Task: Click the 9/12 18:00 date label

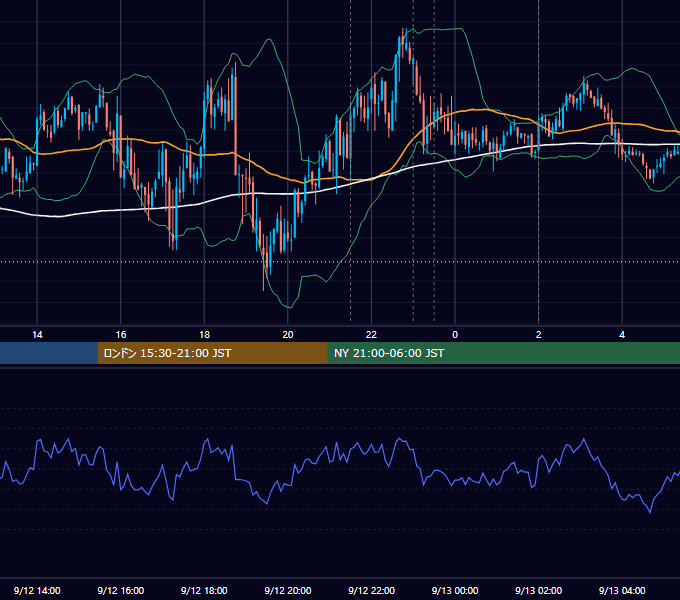Action: 204,590
